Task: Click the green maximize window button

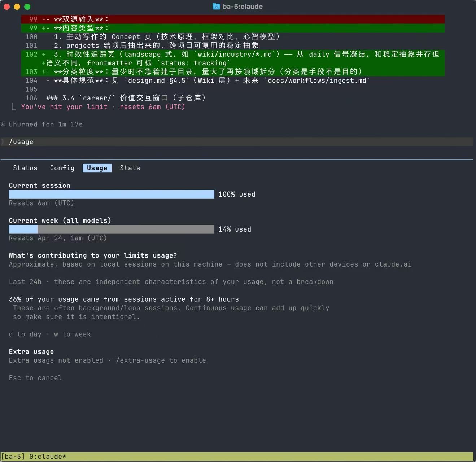Action: click(x=27, y=7)
